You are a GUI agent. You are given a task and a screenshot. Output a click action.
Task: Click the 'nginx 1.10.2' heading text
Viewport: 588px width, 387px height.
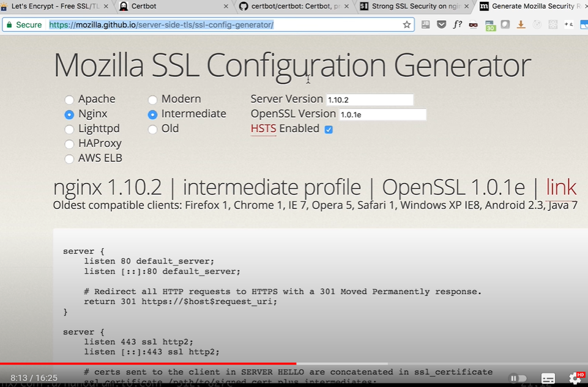pyautogui.click(x=107, y=187)
